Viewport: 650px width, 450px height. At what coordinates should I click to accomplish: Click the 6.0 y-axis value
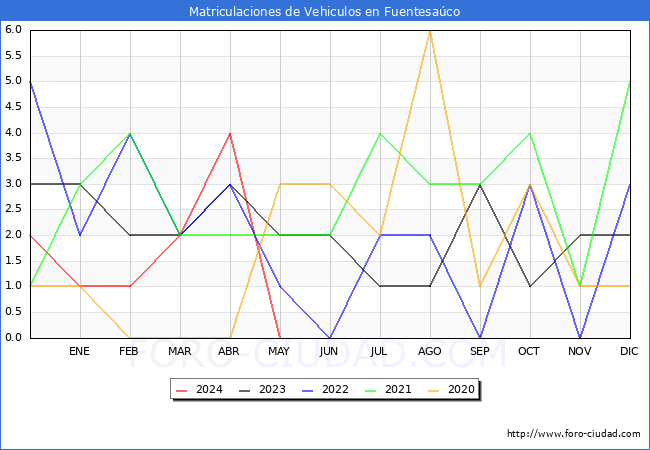click(13, 29)
